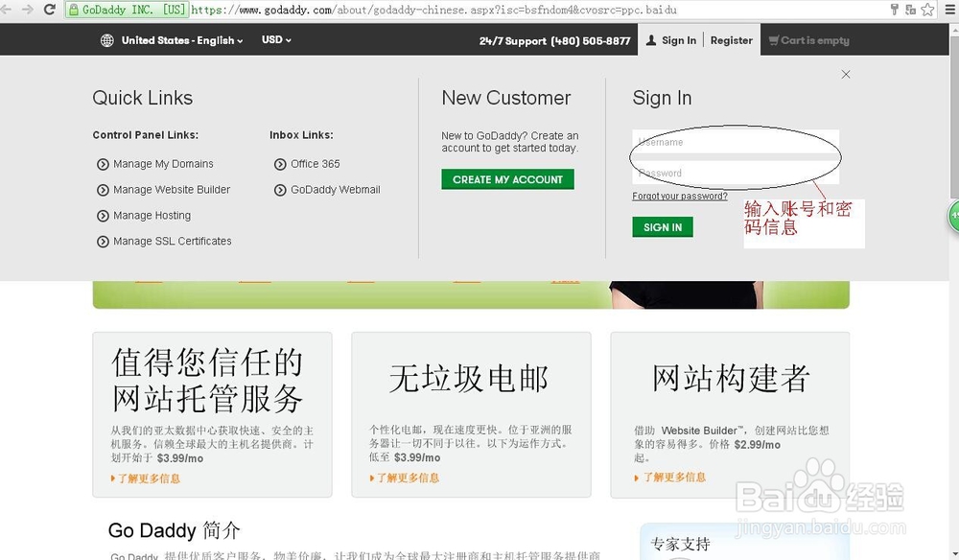This screenshot has height=560, width=959.
Task: Open the USD currency dropdown
Action: click(275, 40)
